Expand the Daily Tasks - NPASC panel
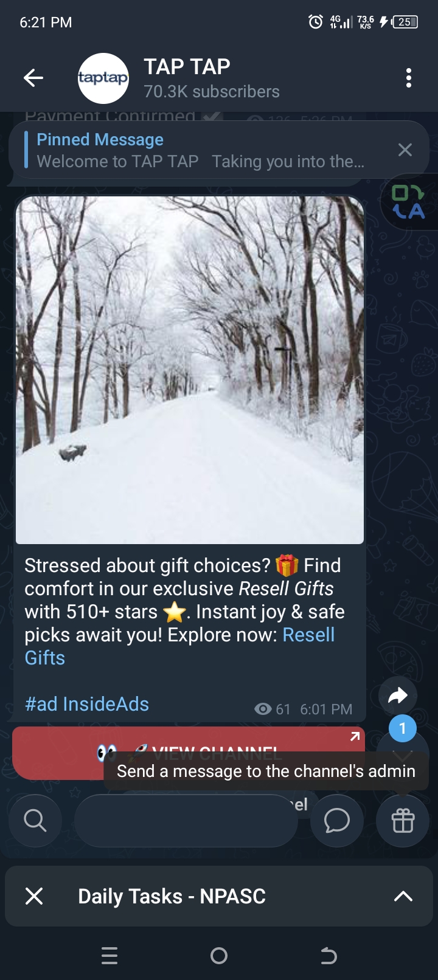This screenshot has height=980, width=438. (x=403, y=895)
